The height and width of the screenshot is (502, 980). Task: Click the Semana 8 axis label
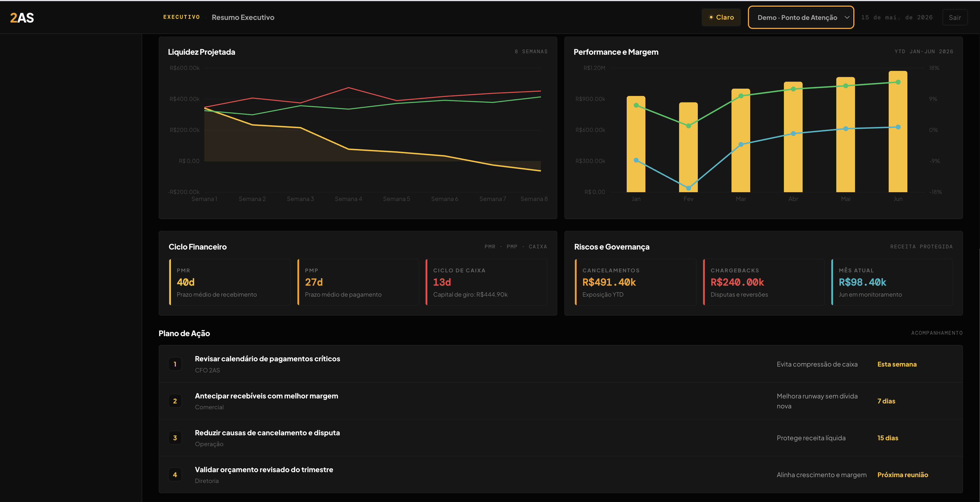tap(534, 199)
